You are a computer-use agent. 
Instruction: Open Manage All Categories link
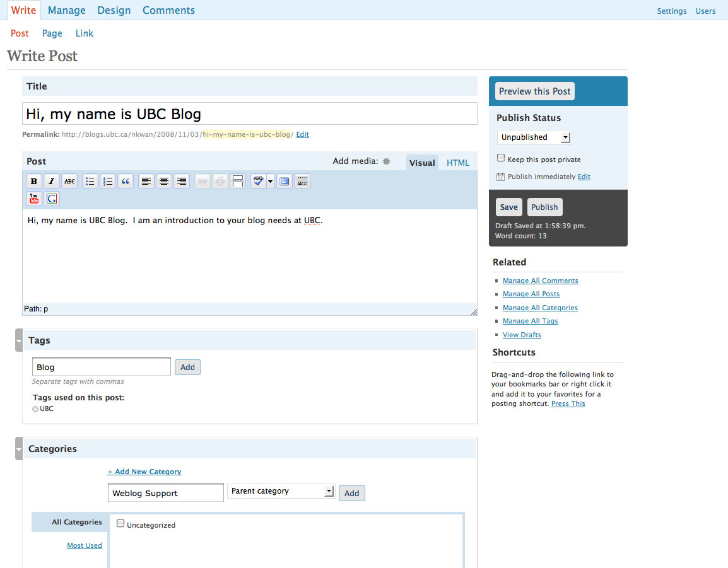pyautogui.click(x=541, y=308)
